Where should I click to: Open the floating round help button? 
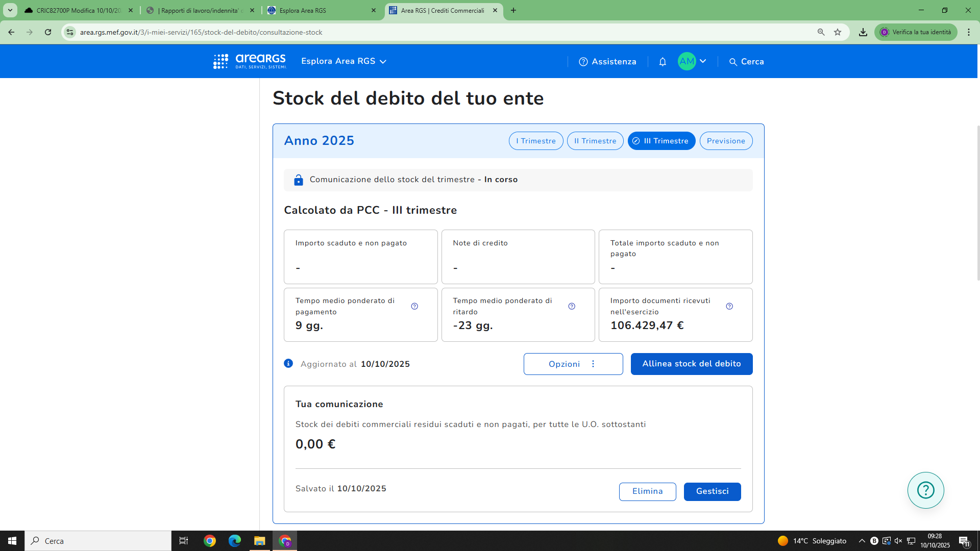coord(925,490)
